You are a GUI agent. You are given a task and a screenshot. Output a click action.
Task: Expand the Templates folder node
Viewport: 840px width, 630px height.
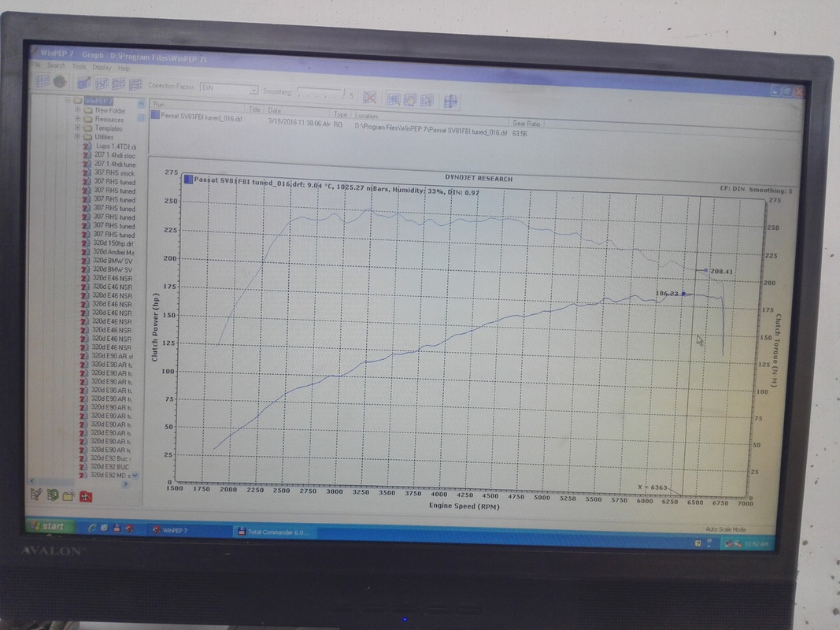pos(78,128)
